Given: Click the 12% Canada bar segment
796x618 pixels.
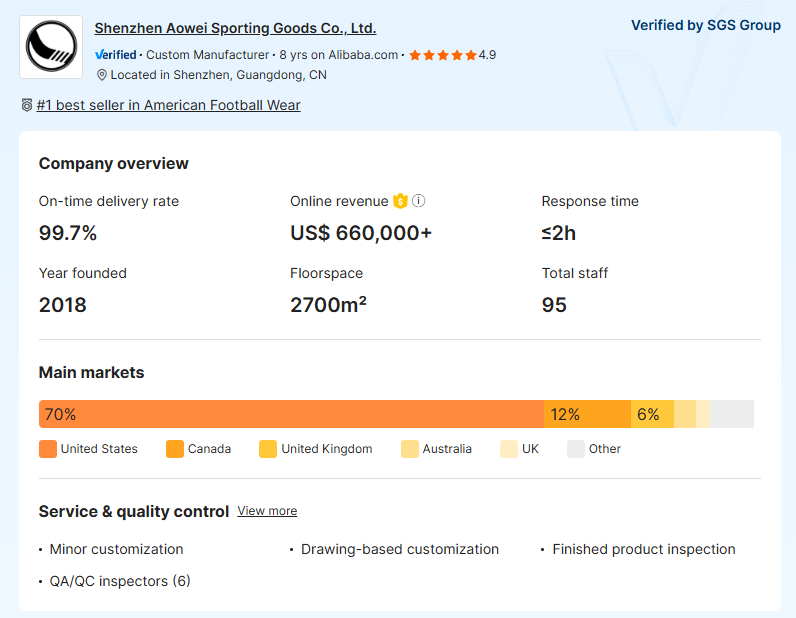Looking at the screenshot, I should [587, 414].
